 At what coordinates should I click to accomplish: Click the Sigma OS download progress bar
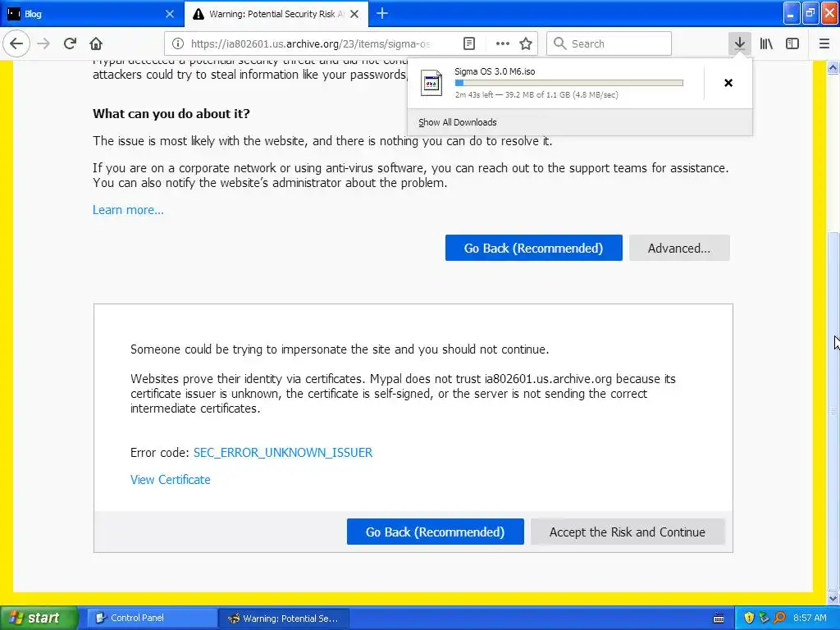[569, 83]
